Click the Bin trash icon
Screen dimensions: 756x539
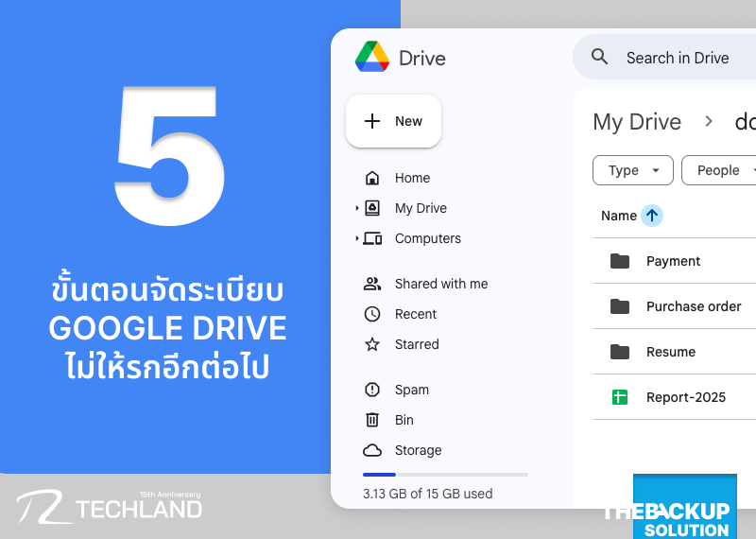372,420
